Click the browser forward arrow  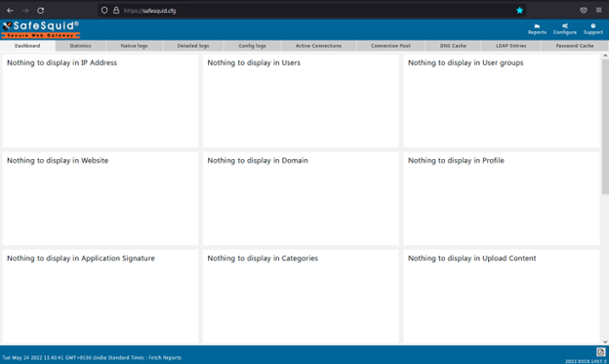(25, 11)
